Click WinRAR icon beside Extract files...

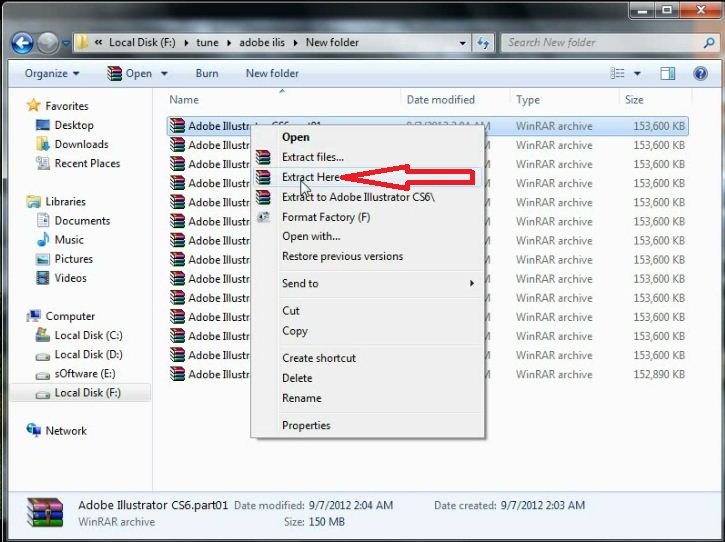coord(263,157)
